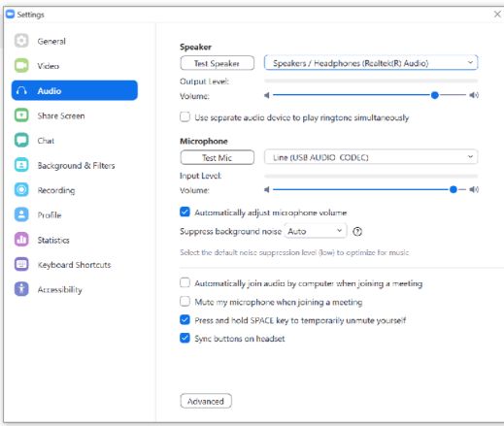The width and height of the screenshot is (504, 426).
Task: Select the Profile settings entry
Action: click(50, 214)
